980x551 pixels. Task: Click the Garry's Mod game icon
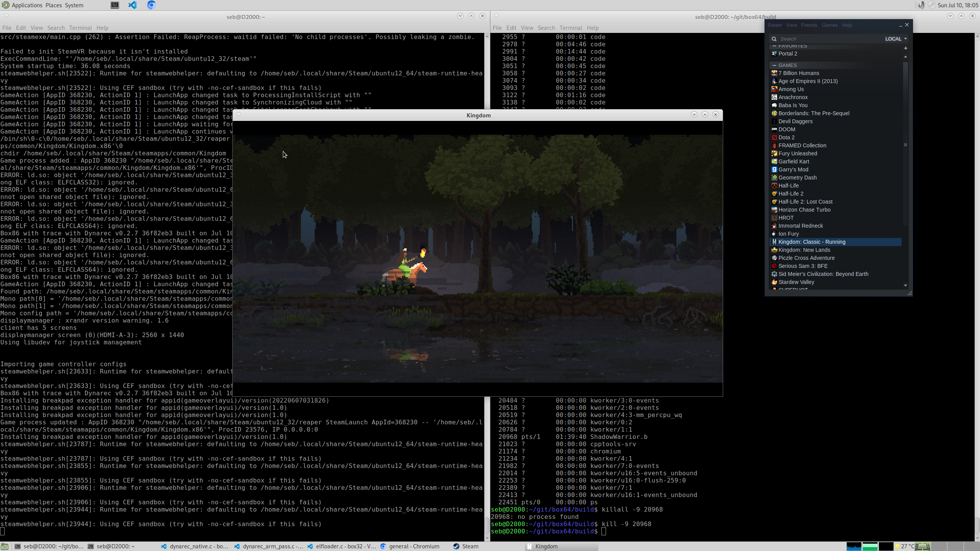774,170
